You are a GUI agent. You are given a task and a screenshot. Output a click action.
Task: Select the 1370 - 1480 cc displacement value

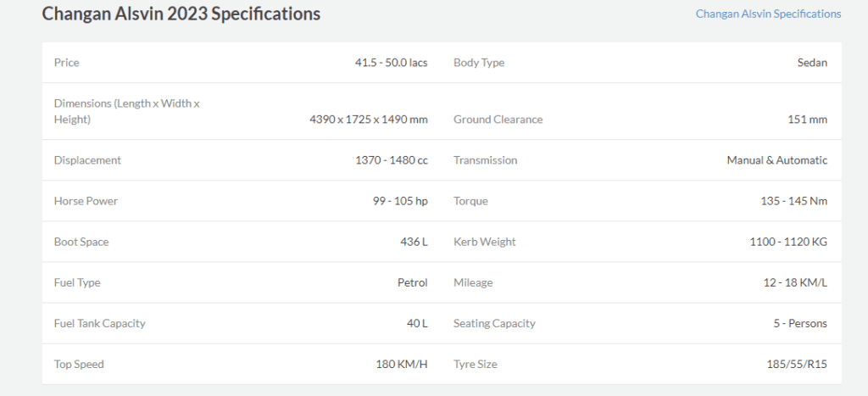click(x=391, y=160)
